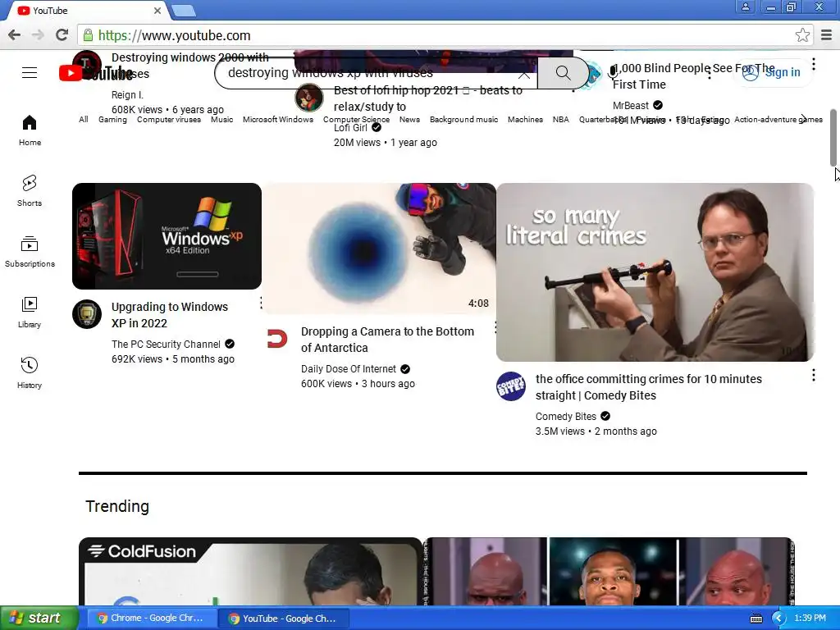Select the Machines filter chip
The image size is (840, 630).
(525, 120)
